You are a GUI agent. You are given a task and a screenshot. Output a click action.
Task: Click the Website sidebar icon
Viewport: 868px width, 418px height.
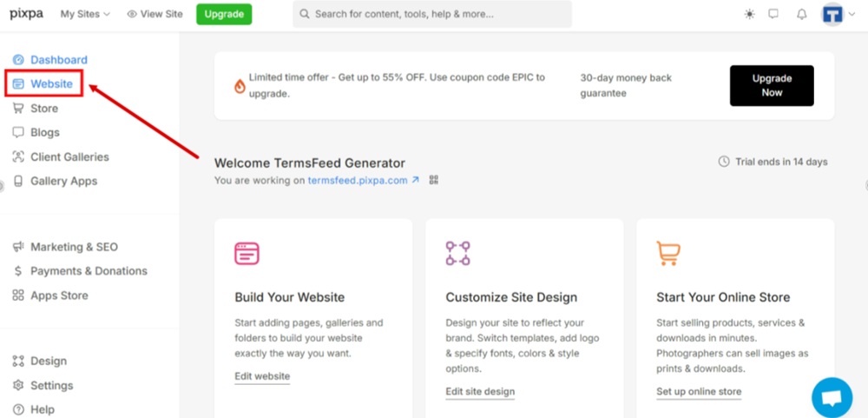tap(18, 84)
